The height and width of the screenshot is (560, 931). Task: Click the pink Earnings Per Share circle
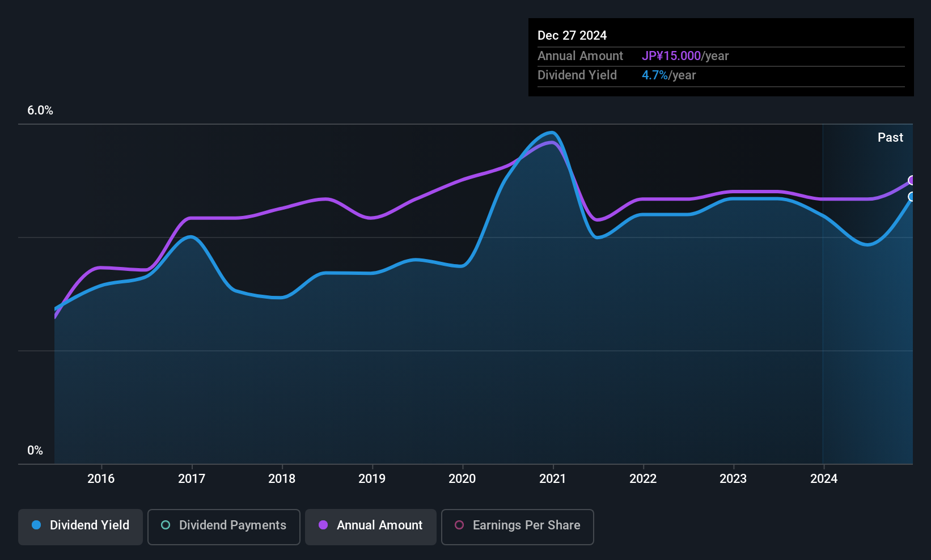[x=459, y=525]
